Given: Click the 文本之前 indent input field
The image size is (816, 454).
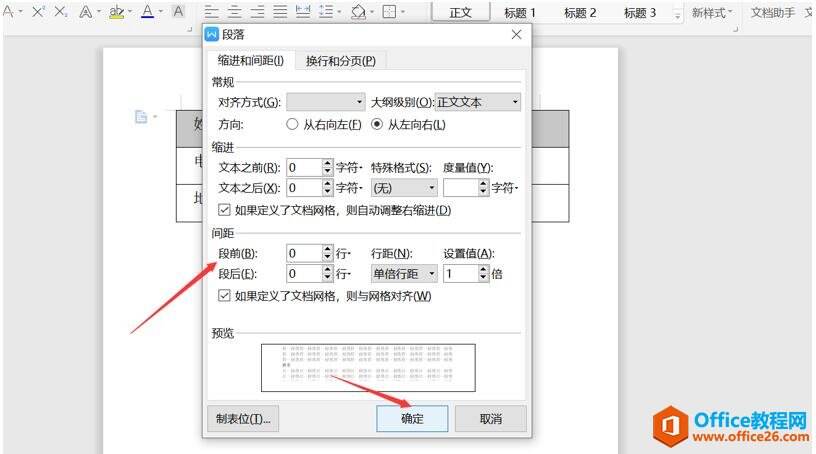Looking at the screenshot, I should (x=304, y=167).
